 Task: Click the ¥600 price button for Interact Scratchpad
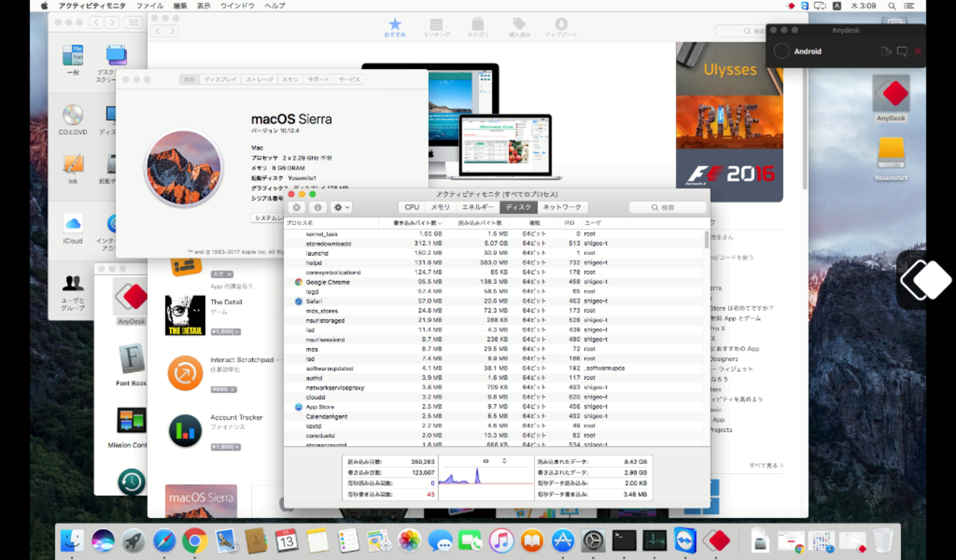pos(225,390)
